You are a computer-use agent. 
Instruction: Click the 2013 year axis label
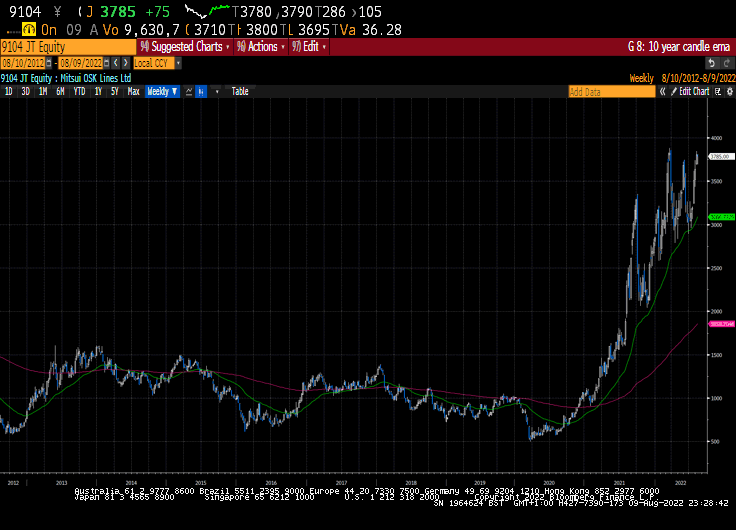(61, 483)
